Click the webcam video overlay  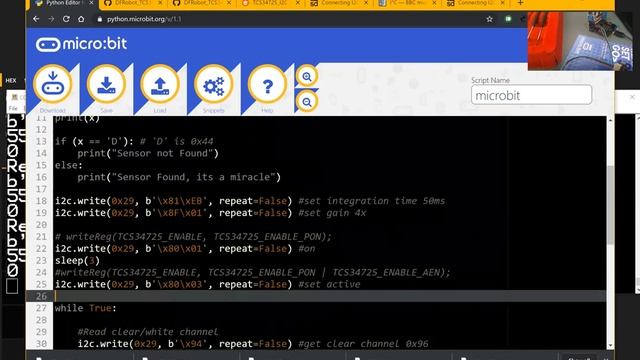(x=580, y=41)
